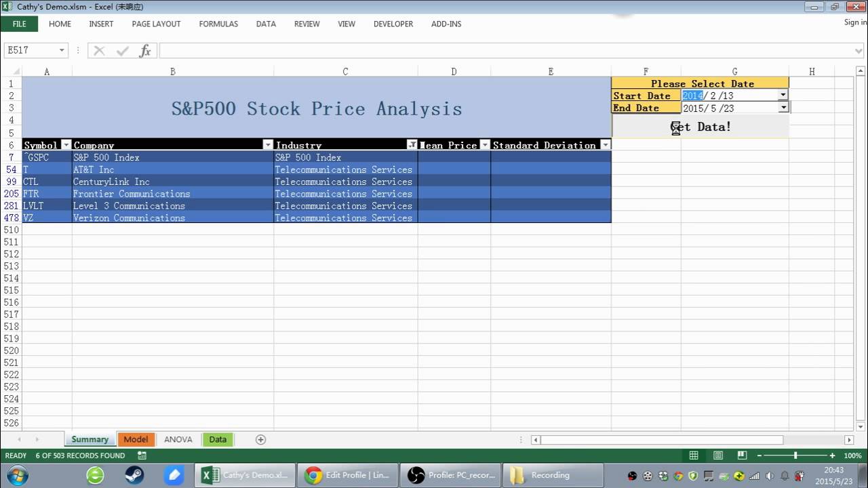Switch to Normal view in status bar
The width and height of the screenshot is (868, 488).
pyautogui.click(x=694, y=455)
